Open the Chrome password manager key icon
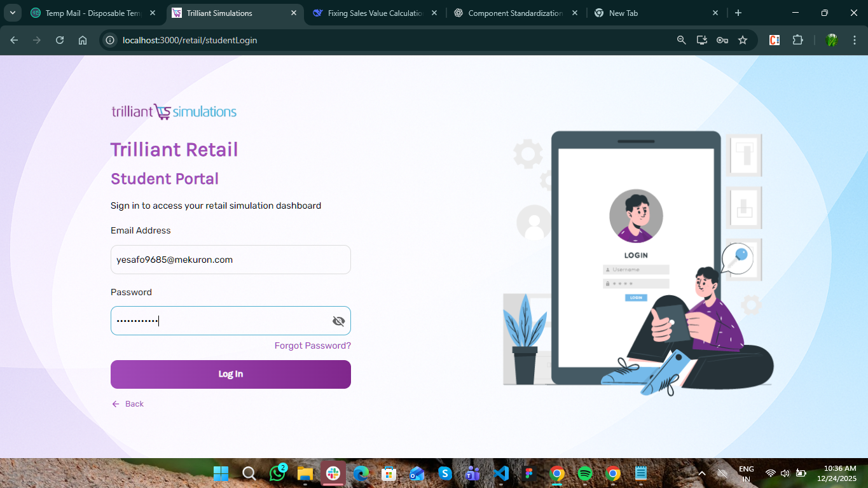 point(722,40)
